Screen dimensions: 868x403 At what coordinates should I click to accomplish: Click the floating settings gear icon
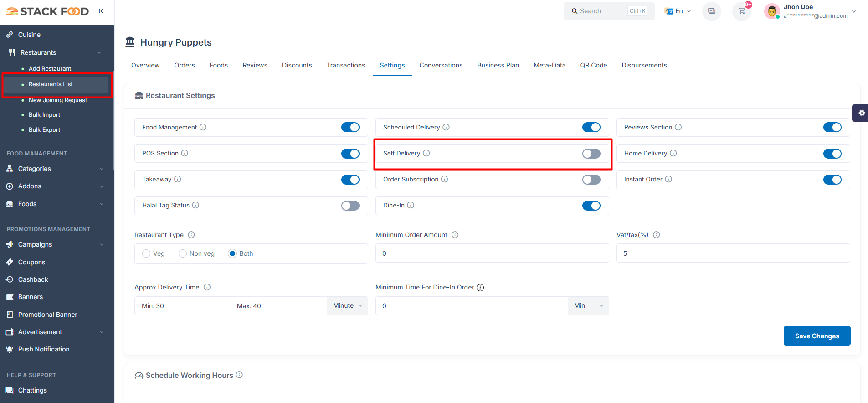coord(861,113)
